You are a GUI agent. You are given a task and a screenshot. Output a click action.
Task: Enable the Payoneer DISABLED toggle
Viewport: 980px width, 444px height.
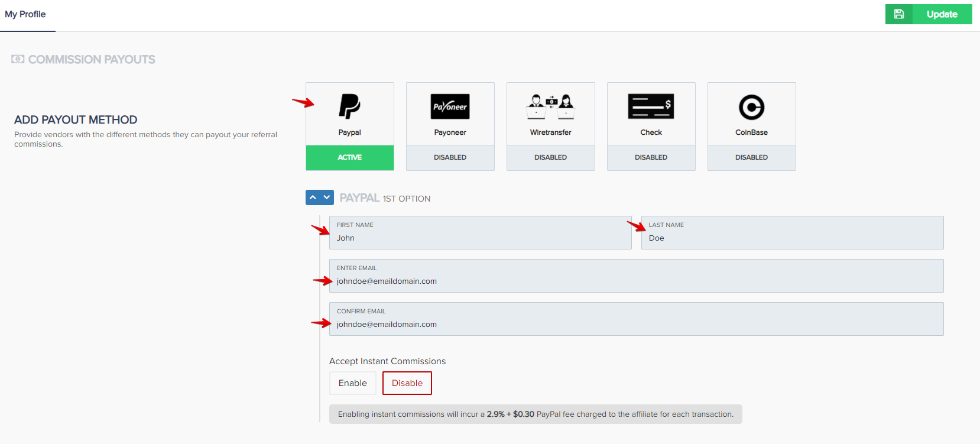tap(450, 157)
